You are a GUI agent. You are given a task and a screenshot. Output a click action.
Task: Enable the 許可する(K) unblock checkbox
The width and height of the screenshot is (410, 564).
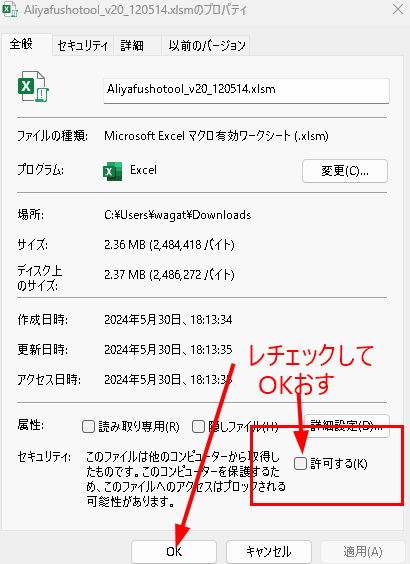click(x=300, y=463)
